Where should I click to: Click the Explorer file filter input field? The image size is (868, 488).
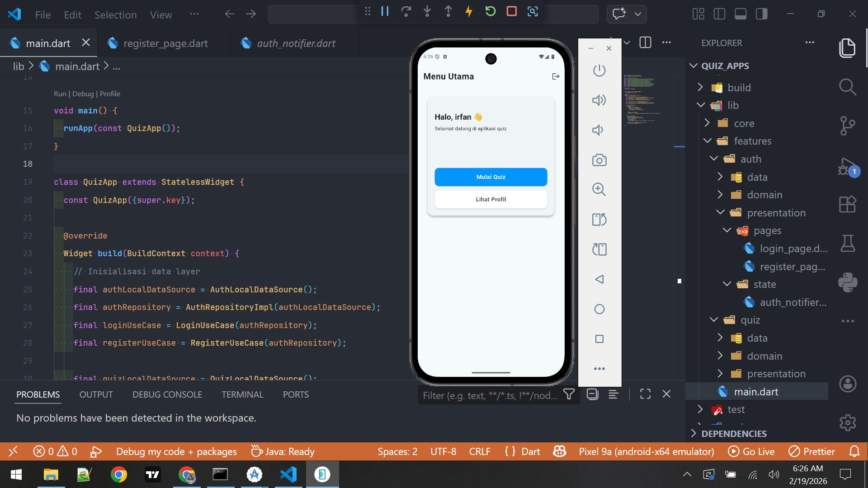(491, 395)
